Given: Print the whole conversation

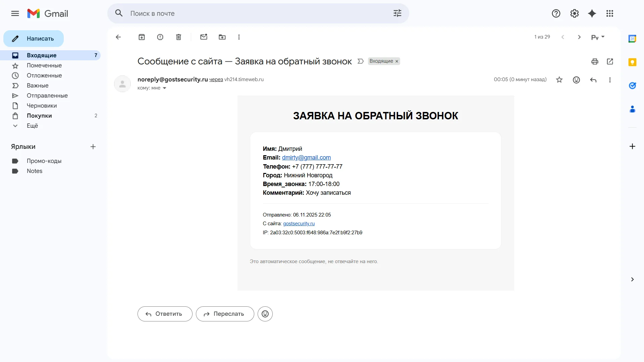Looking at the screenshot, I should [595, 61].
